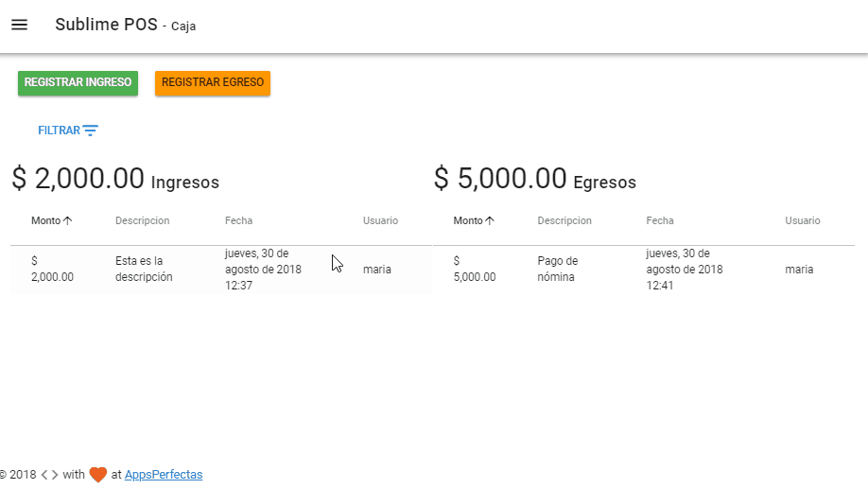Sort Ingresos table by Fecha
Image resolution: width=868 pixels, height=489 pixels.
pos(238,220)
